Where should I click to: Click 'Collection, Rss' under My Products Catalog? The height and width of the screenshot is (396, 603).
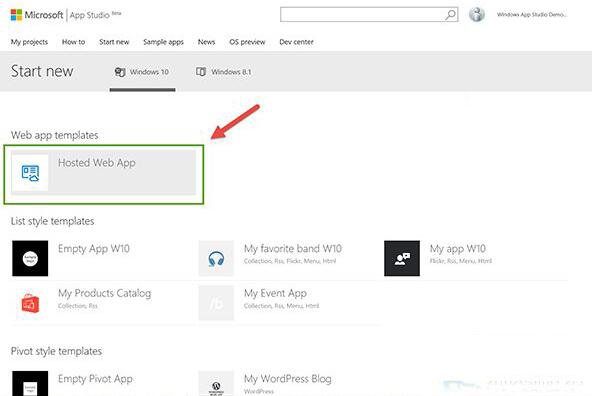click(78, 306)
